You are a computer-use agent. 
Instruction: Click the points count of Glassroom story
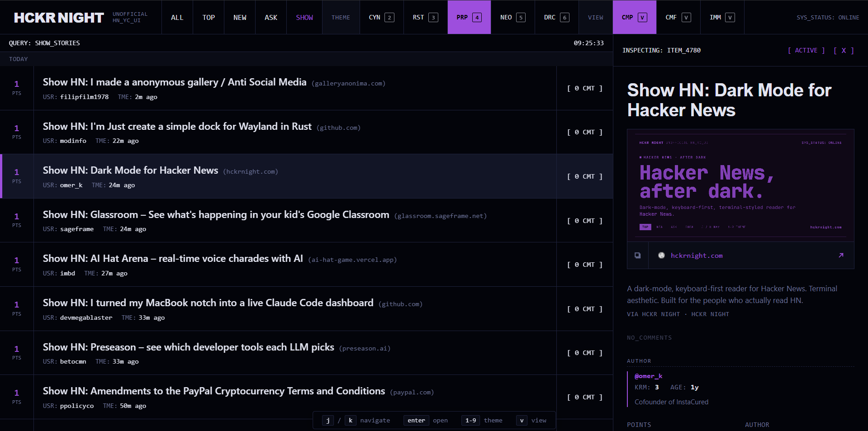(17, 216)
